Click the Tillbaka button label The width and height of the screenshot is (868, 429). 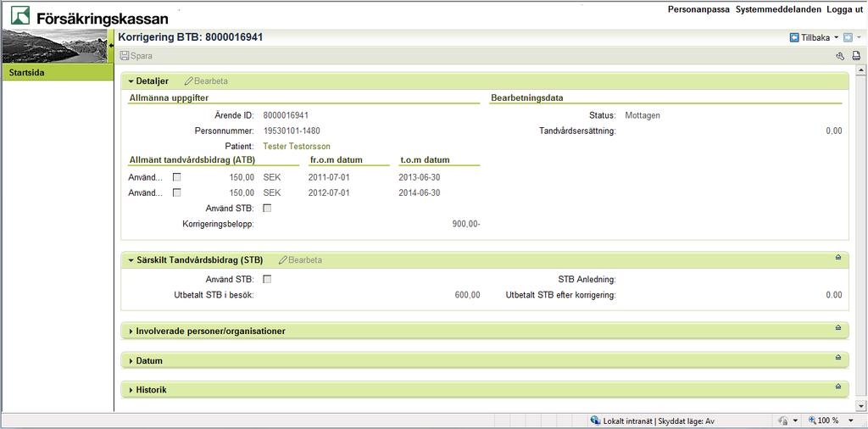[815, 37]
